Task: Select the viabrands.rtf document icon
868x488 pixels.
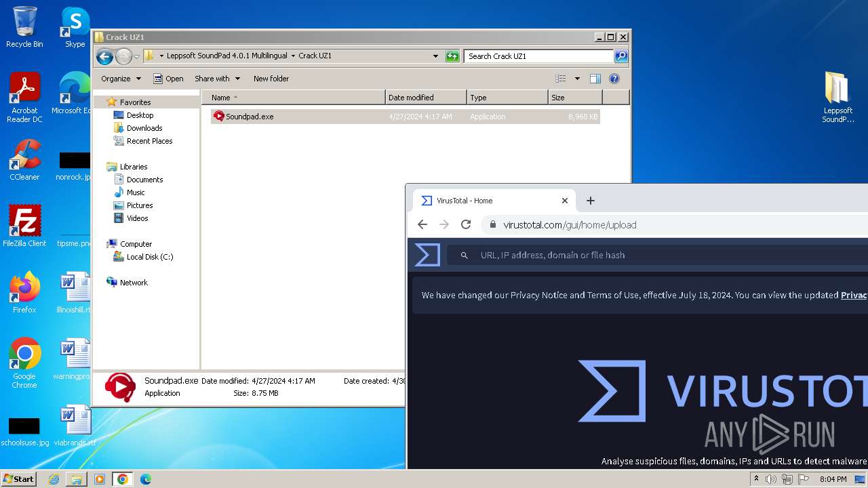Action: [x=75, y=425]
